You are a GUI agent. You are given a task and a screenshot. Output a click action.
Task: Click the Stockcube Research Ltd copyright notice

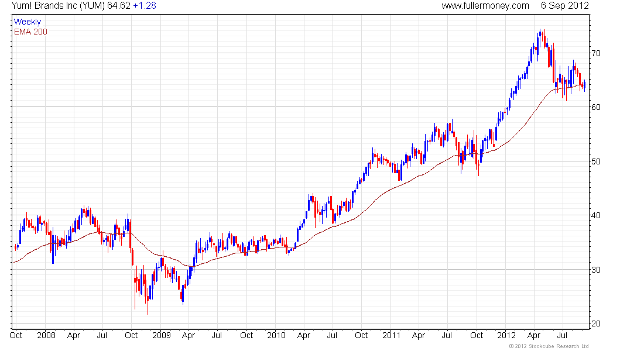[x=549, y=346]
